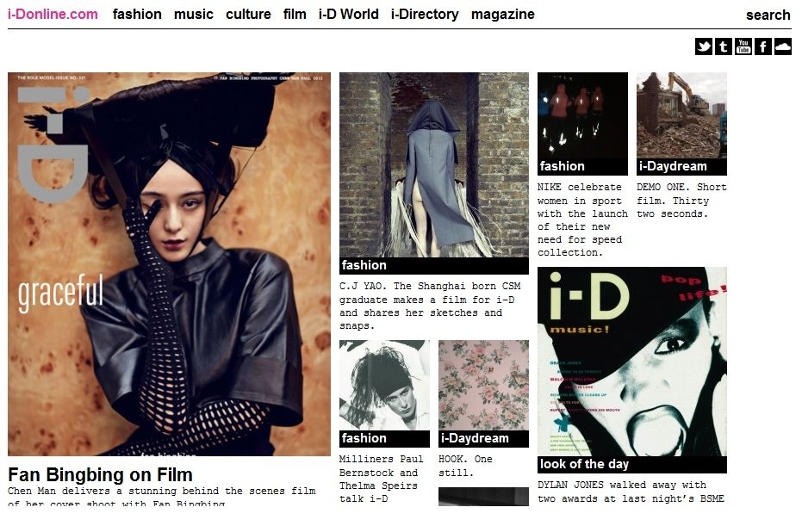Screen dimensions: 802x532
Task: Open the HOOK floral wallpaper thumbnail
Action: pyautogui.click(x=483, y=385)
